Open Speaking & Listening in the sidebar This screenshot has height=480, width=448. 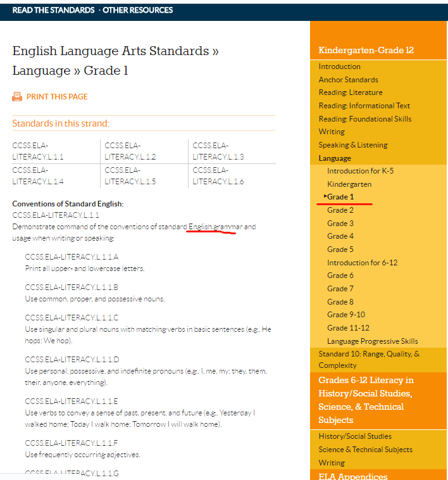(353, 145)
